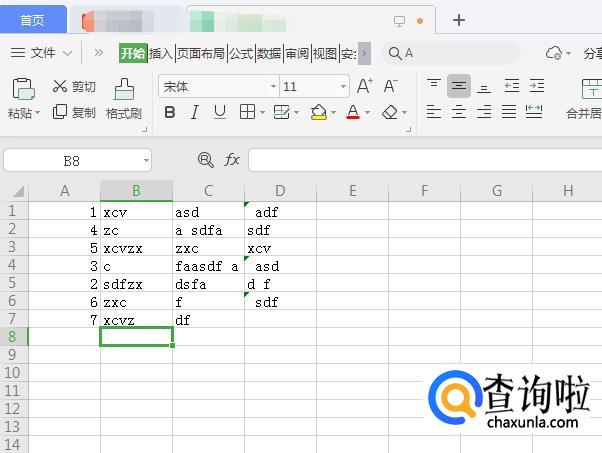The image size is (602, 453).
Task: Click the search magnifier icon
Action: click(395, 53)
